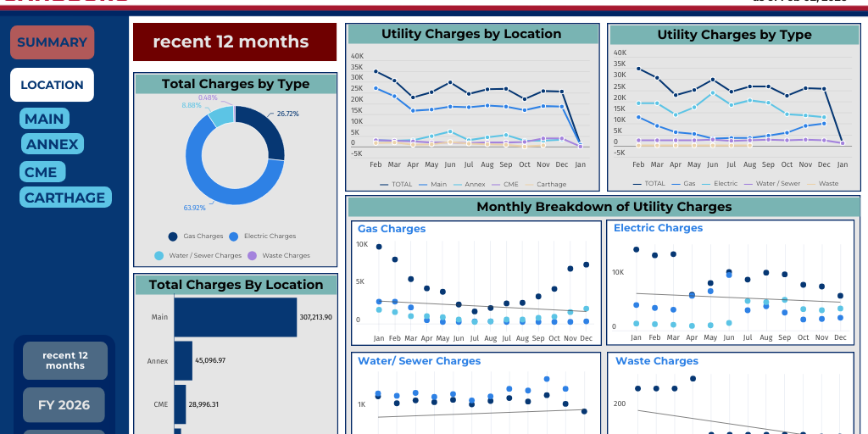Click the 28,996.31 CME total value
The height and width of the screenshot is (434, 868).
point(203,404)
